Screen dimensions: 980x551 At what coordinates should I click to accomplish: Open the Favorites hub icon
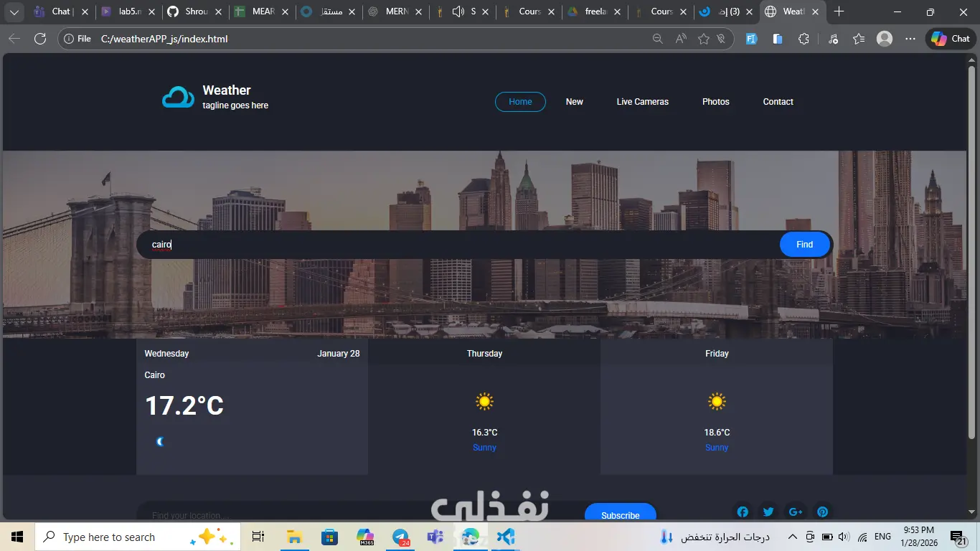(x=859, y=39)
